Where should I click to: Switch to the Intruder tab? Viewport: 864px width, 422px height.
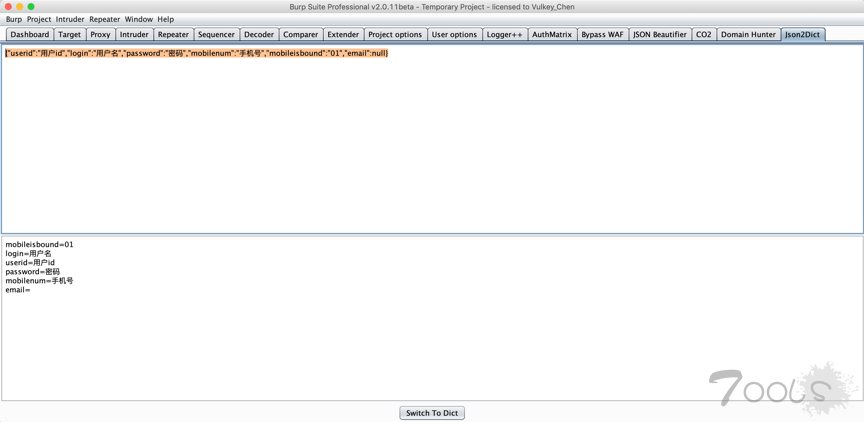(x=134, y=34)
